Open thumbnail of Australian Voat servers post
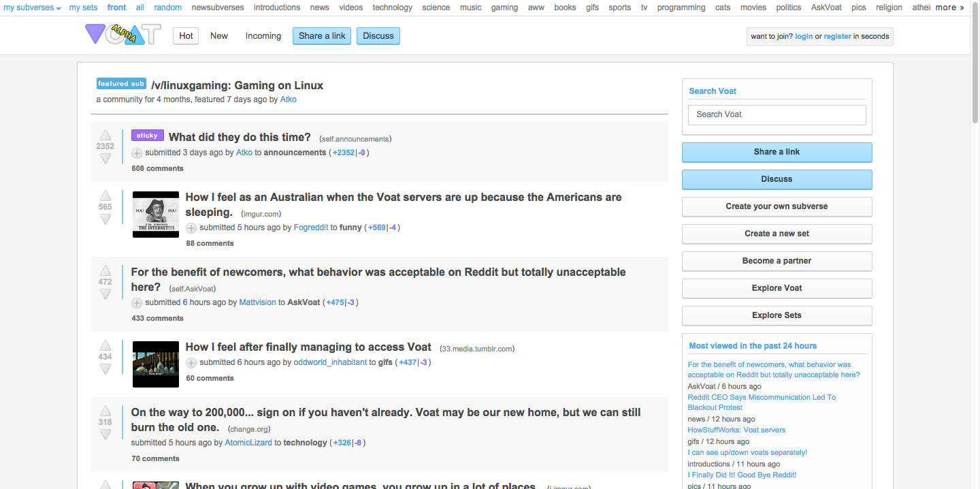Viewport: 980px width, 489px height. 156,215
